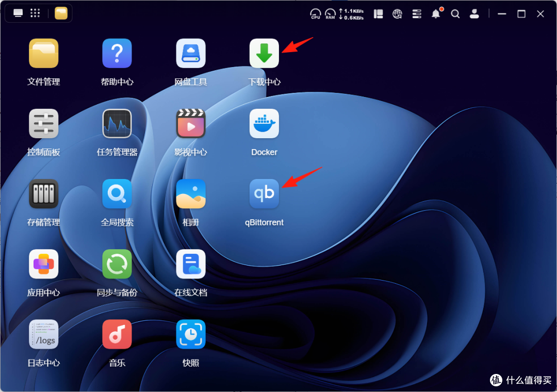The width and height of the screenshot is (557, 392).
Task: Launch the qBittorrent app
Action: pos(264,194)
